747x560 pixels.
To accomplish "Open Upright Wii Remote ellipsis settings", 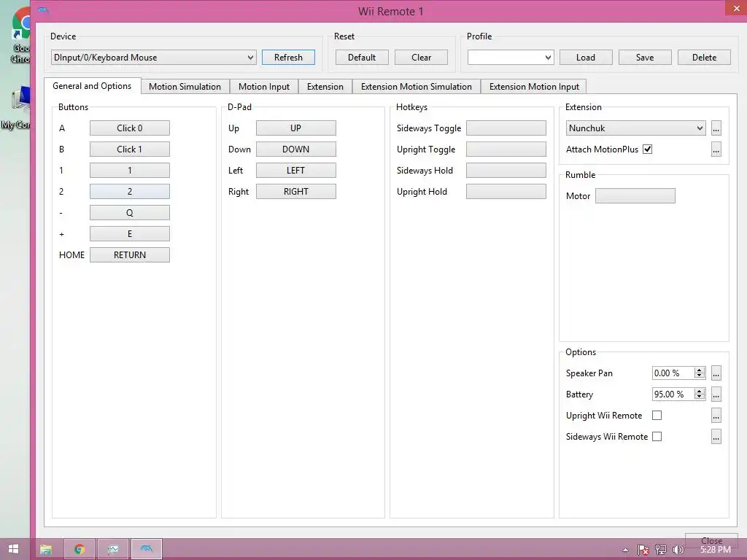I will [716, 416].
